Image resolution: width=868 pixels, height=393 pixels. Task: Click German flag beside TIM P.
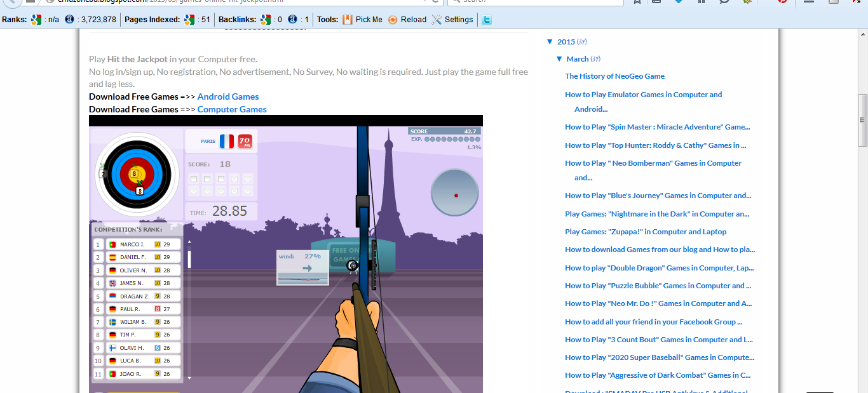[112, 335]
